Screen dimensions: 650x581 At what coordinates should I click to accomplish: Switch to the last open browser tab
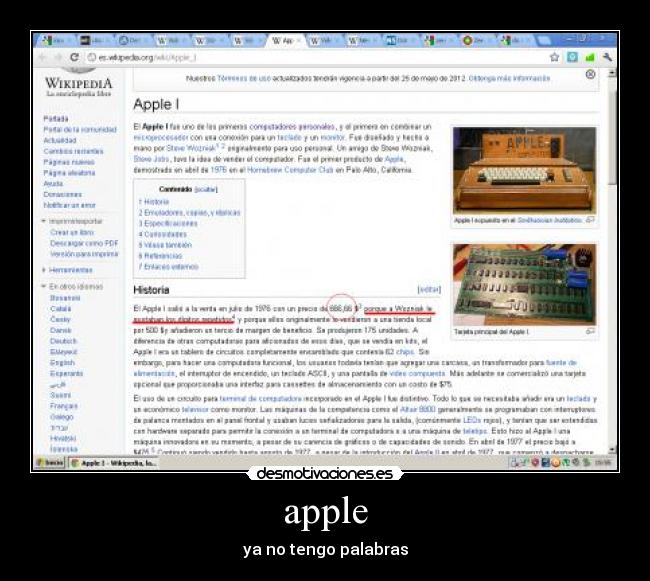[514, 41]
